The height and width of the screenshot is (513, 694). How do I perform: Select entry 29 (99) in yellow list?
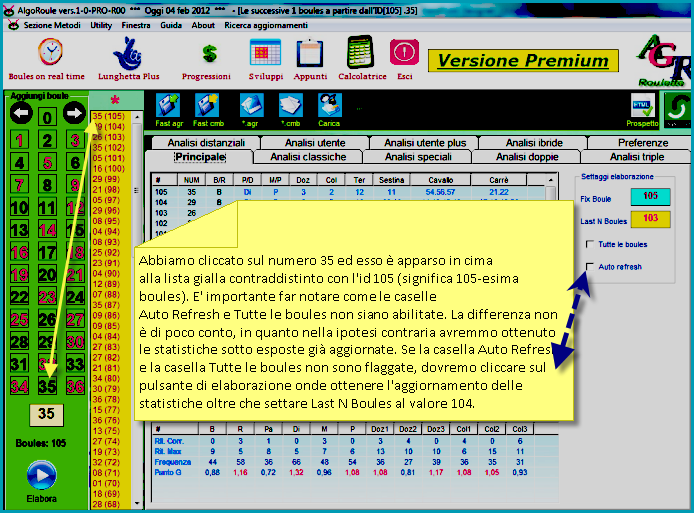point(106,179)
